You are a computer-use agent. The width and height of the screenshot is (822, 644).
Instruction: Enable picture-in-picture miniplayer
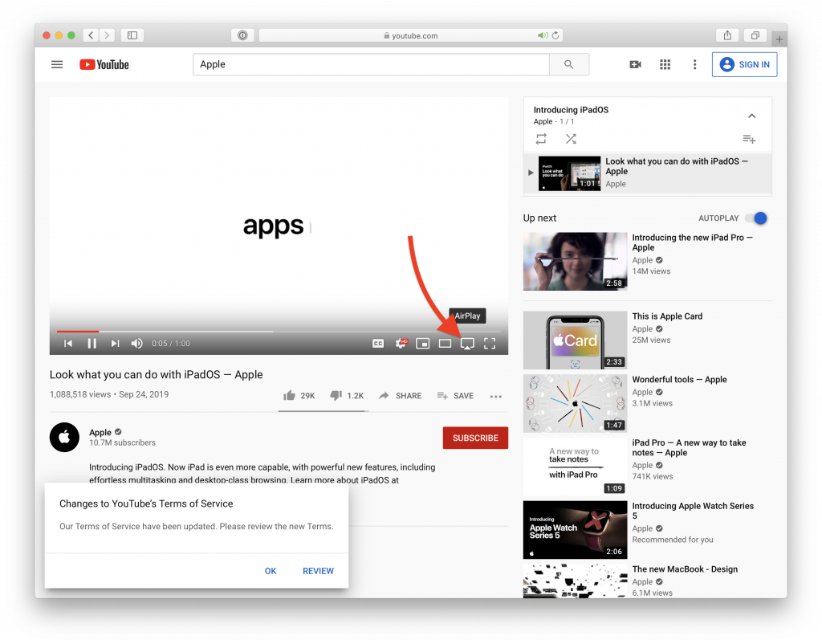pos(422,344)
